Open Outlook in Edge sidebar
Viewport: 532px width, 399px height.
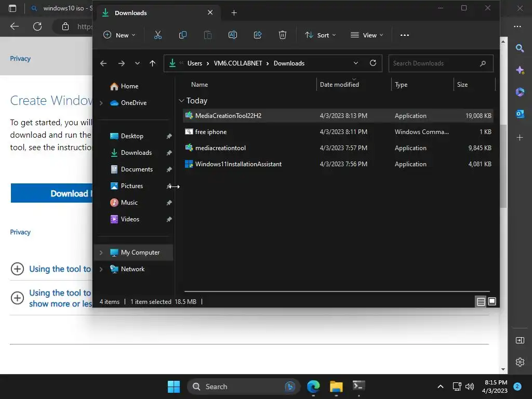520,114
